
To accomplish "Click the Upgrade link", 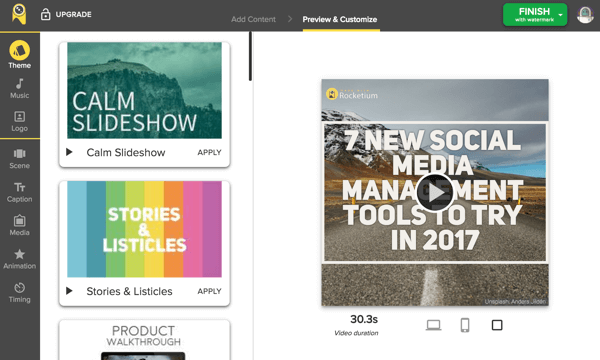I will pos(66,14).
